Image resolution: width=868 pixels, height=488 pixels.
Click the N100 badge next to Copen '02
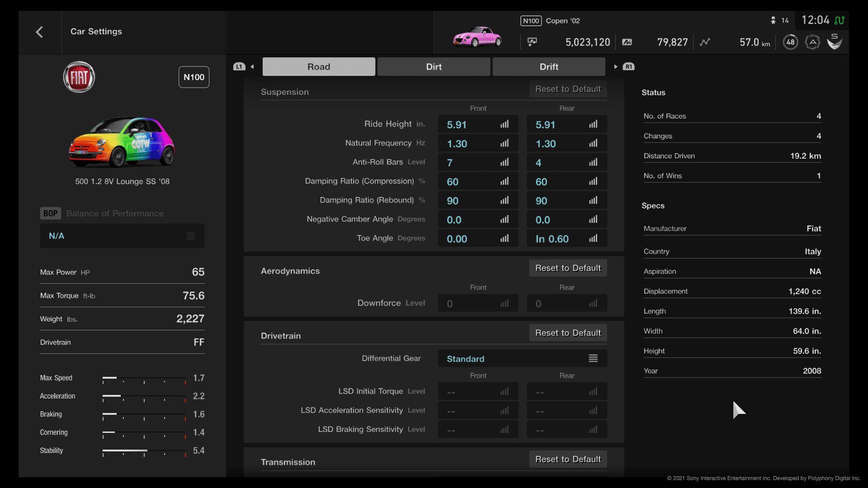531,21
